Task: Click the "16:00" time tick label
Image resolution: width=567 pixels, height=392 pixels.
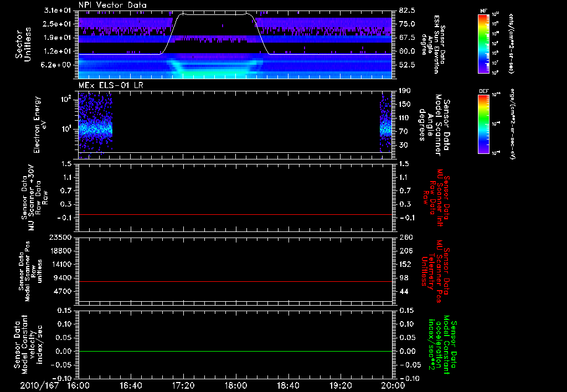Action: 79,385
